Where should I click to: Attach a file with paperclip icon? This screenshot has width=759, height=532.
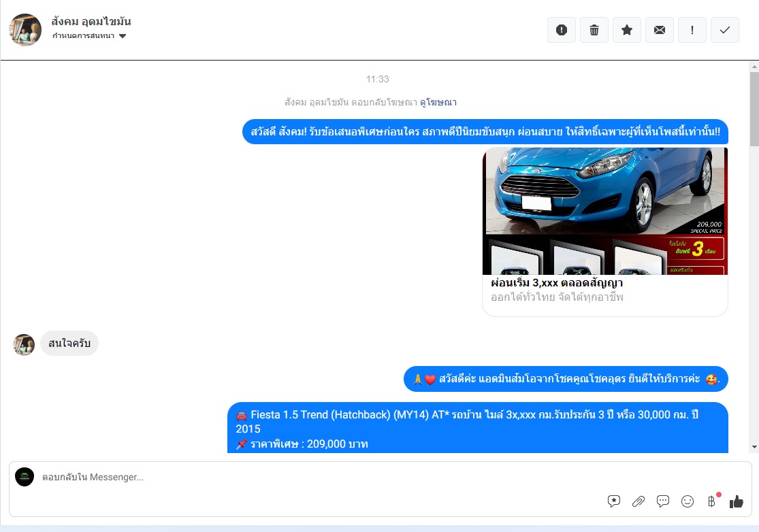639,501
